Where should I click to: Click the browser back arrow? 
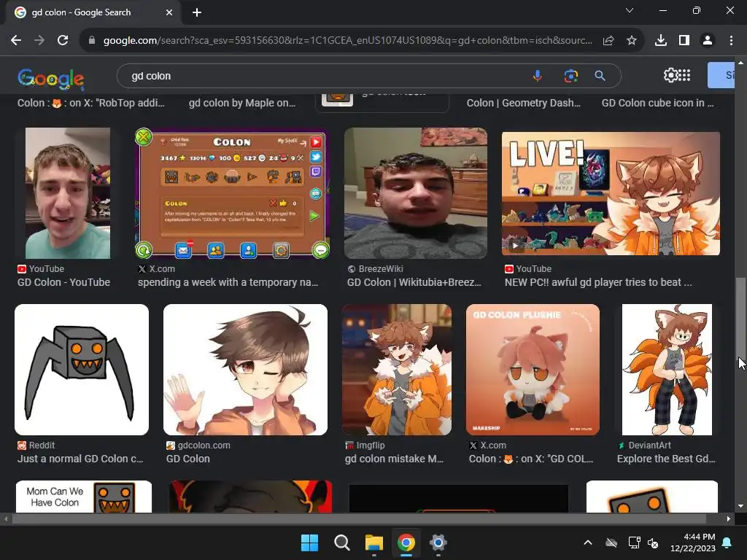pyautogui.click(x=16, y=41)
